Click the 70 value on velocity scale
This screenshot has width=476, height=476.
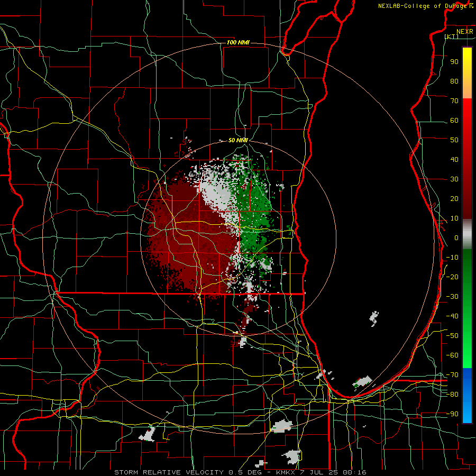point(454,101)
